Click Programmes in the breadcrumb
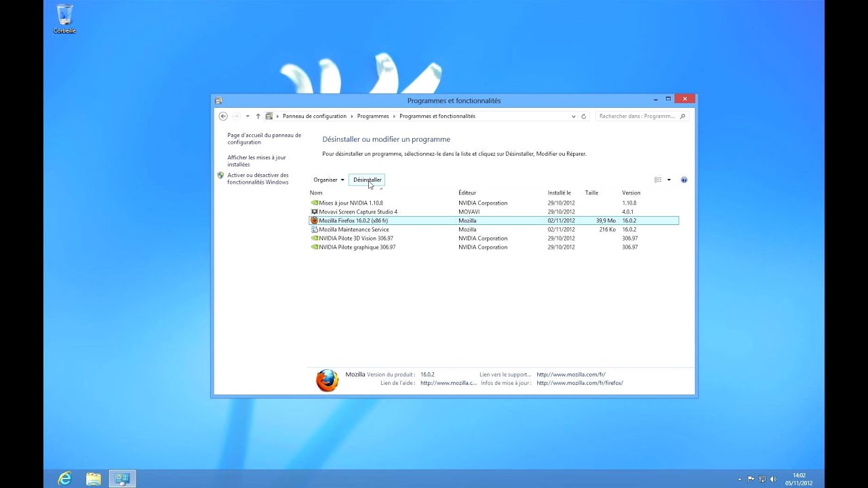The image size is (868, 488). [x=373, y=116]
